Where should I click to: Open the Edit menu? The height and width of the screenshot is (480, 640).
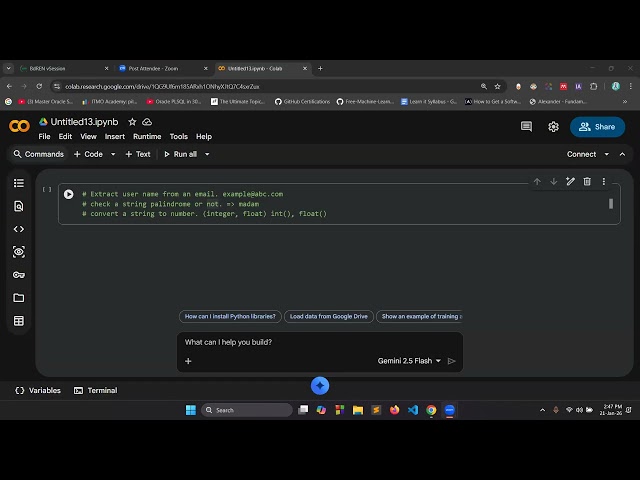(65, 137)
